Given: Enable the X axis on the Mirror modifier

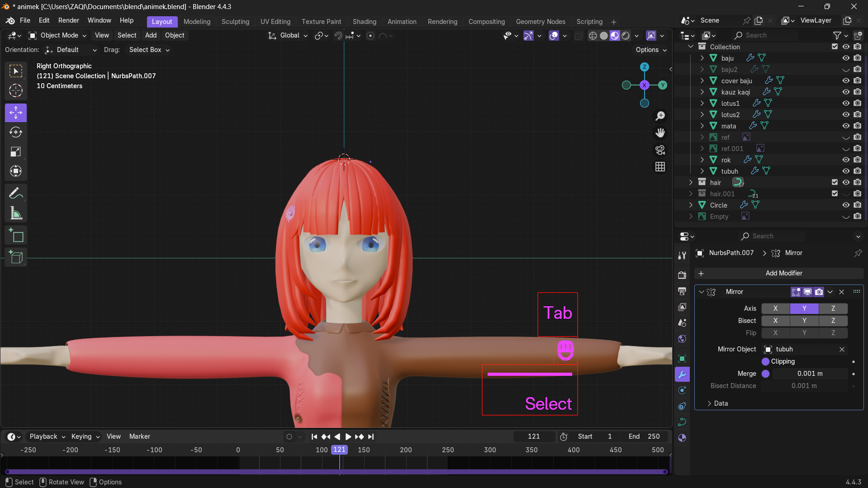Looking at the screenshot, I should tap(775, 308).
